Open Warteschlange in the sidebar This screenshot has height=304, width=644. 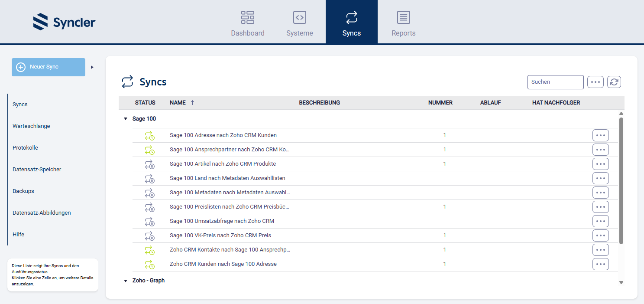pos(31,126)
